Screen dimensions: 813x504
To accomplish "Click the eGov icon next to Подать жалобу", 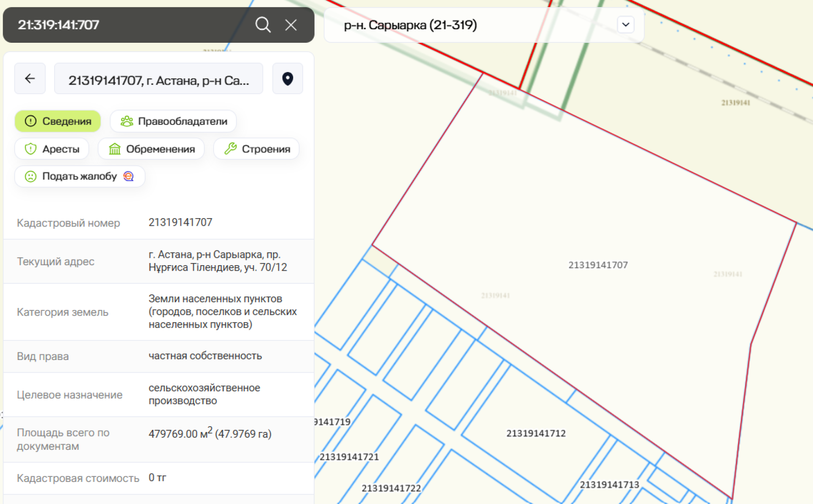I will tap(128, 176).
